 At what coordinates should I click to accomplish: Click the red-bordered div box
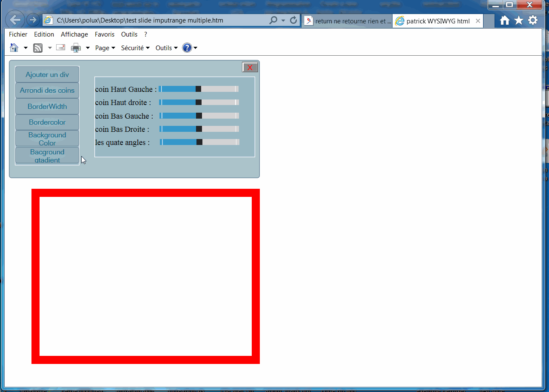pyautogui.click(x=145, y=276)
